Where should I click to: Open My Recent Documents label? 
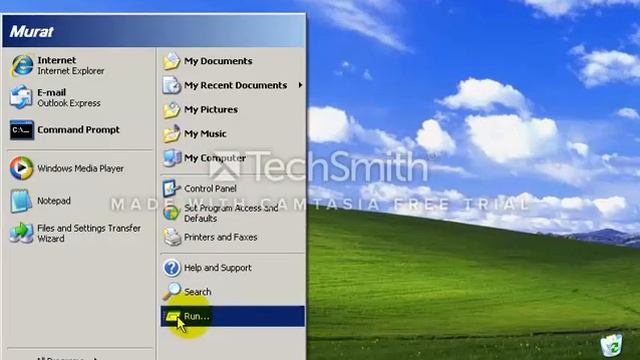236,85
